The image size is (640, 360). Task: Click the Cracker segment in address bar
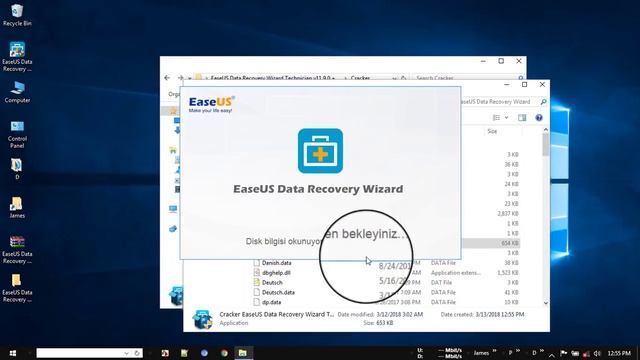[360, 78]
